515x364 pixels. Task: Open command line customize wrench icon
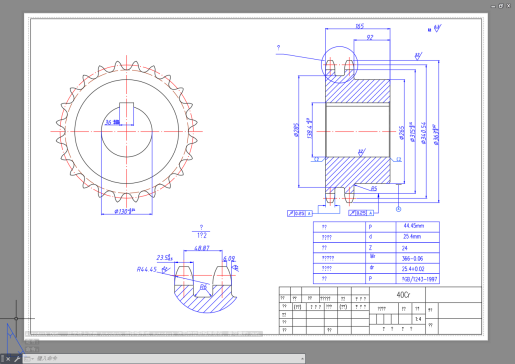(x=17, y=359)
